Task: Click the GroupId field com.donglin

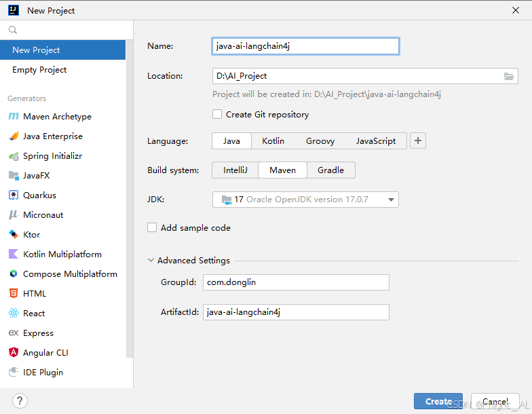Action: pos(296,282)
